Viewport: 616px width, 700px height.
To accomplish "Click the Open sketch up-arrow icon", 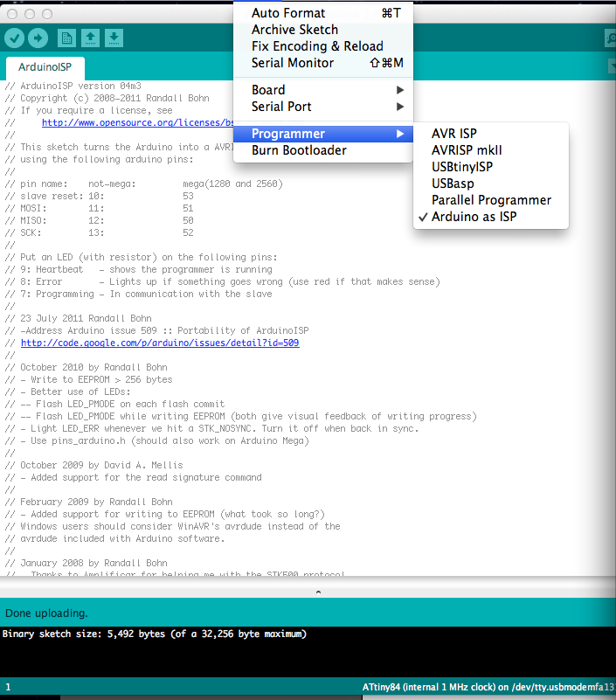I will (91, 38).
